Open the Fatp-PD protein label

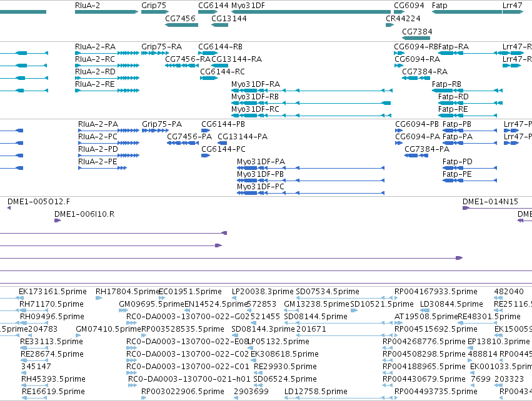pyautogui.click(x=458, y=162)
